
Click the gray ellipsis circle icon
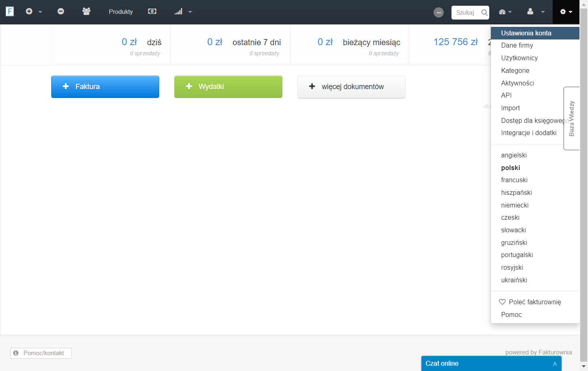(x=438, y=13)
